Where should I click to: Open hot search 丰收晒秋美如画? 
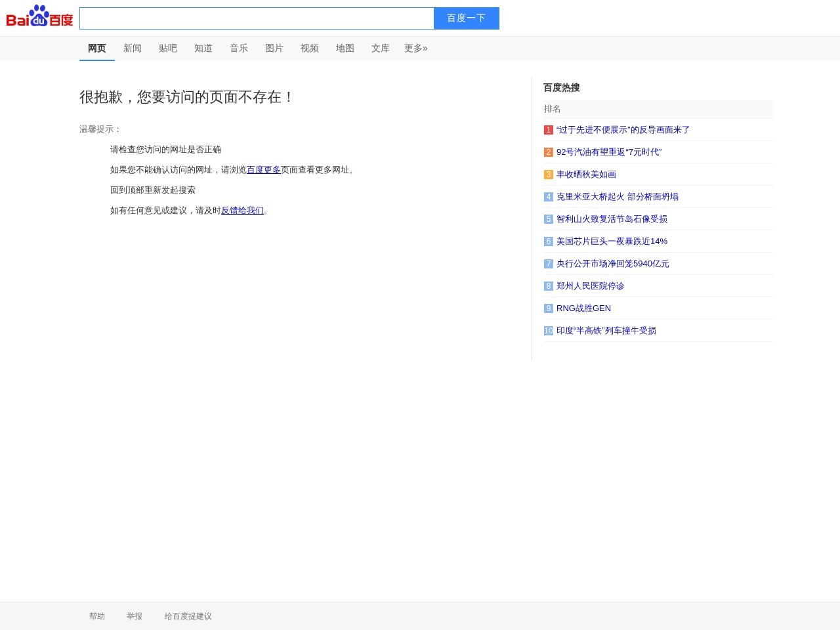(586, 175)
